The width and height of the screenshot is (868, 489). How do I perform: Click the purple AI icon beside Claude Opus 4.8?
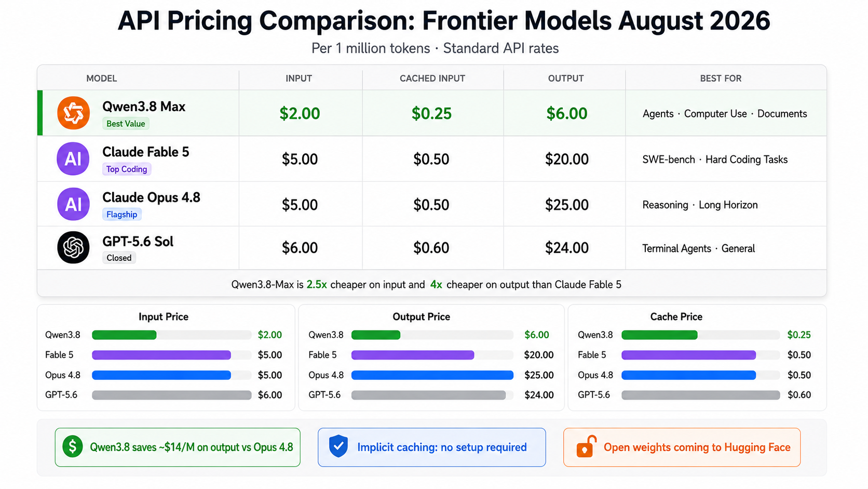point(73,204)
